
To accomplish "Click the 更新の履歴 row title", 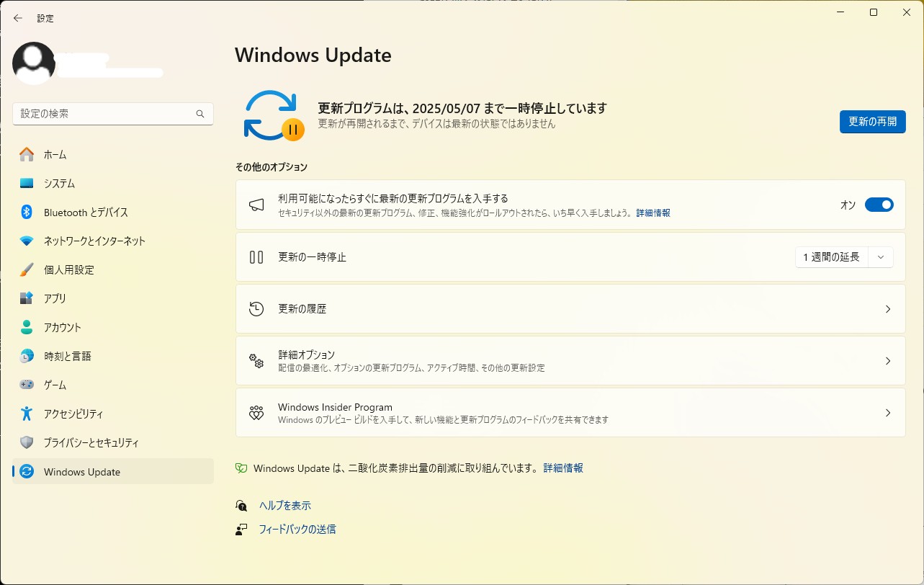I will (x=302, y=309).
